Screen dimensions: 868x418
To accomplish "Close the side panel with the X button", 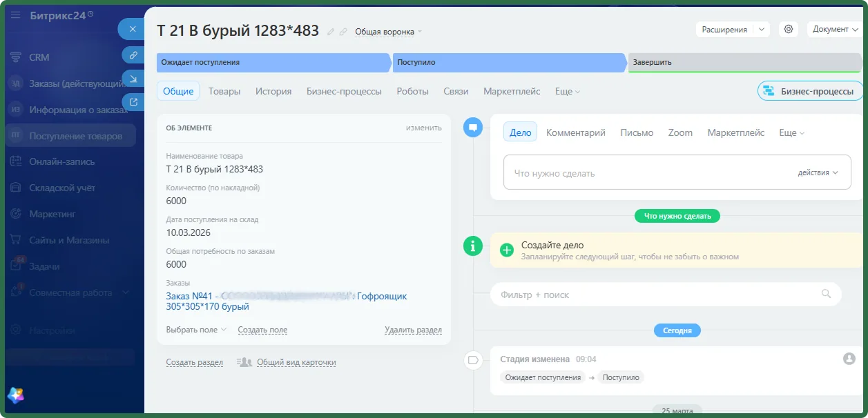I will coord(133,29).
